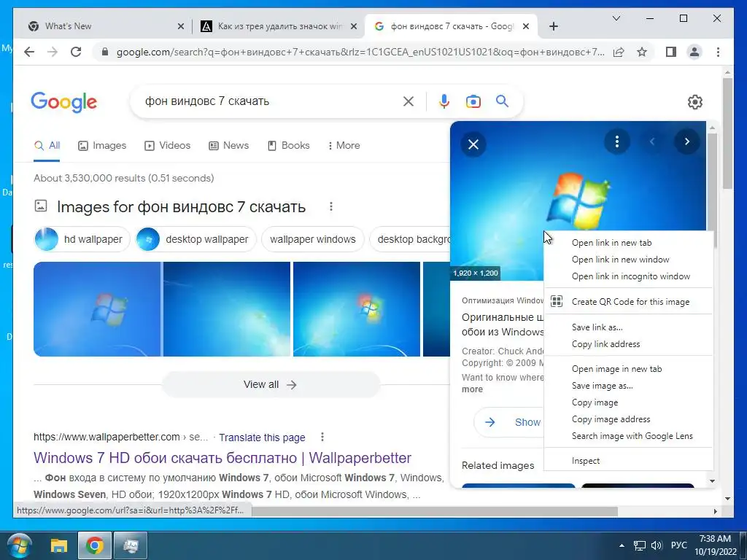Click the tab search chevron in title bar
This screenshot has width=747, height=560.
point(616,18)
